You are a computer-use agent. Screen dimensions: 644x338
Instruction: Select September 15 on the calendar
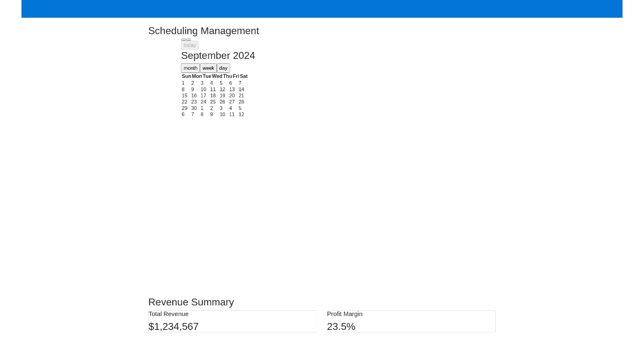click(185, 95)
